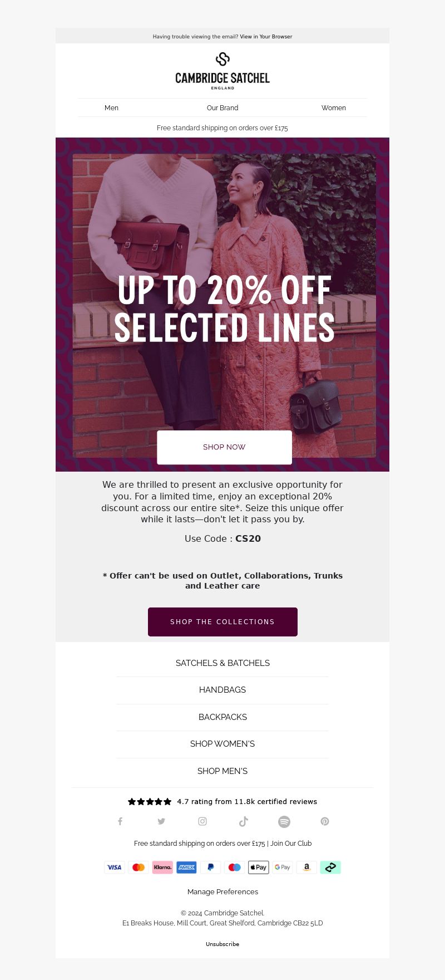Click the Cambridge Satchel logo
445x980 pixels.
coord(222,71)
